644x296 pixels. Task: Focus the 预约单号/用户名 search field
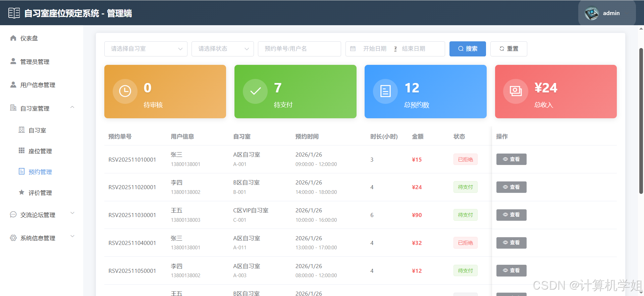[300, 49]
